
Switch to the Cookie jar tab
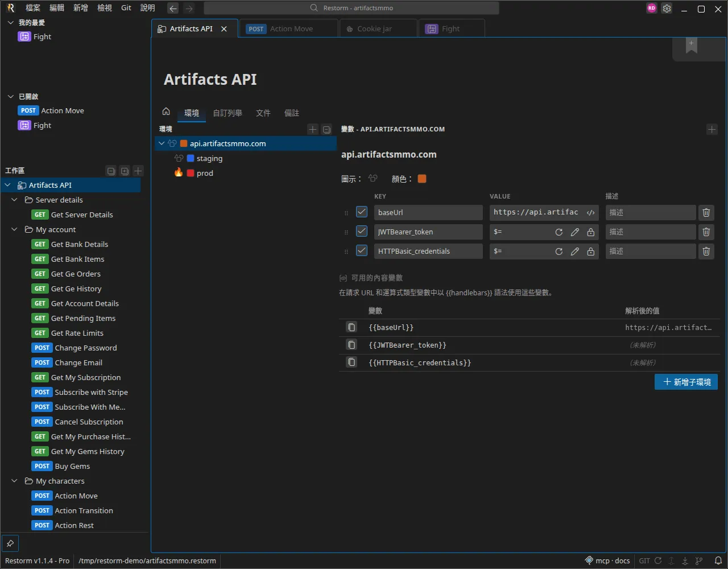378,29
